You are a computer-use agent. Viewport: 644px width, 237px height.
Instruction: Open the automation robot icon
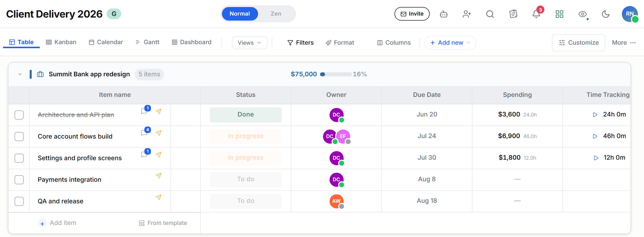[x=444, y=14]
